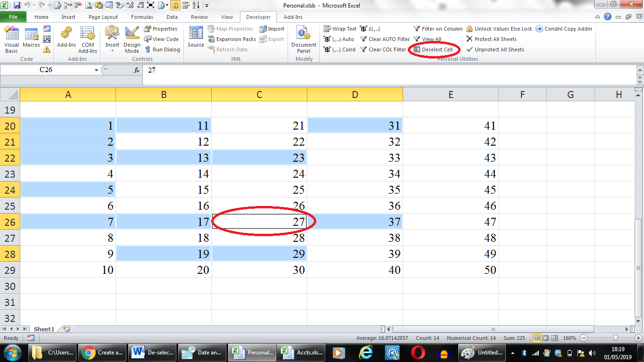Click Clear COL Filter
644x362 pixels.
coord(383,49)
